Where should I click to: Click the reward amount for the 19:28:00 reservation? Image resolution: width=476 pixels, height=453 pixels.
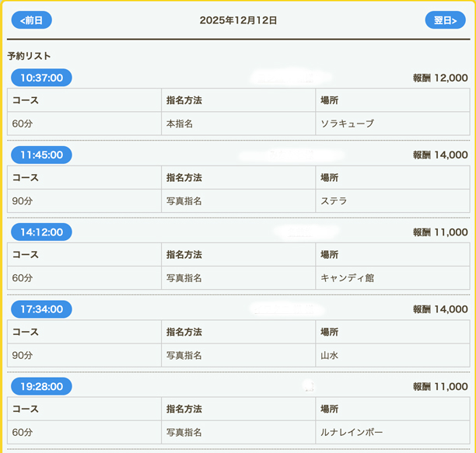point(440,386)
